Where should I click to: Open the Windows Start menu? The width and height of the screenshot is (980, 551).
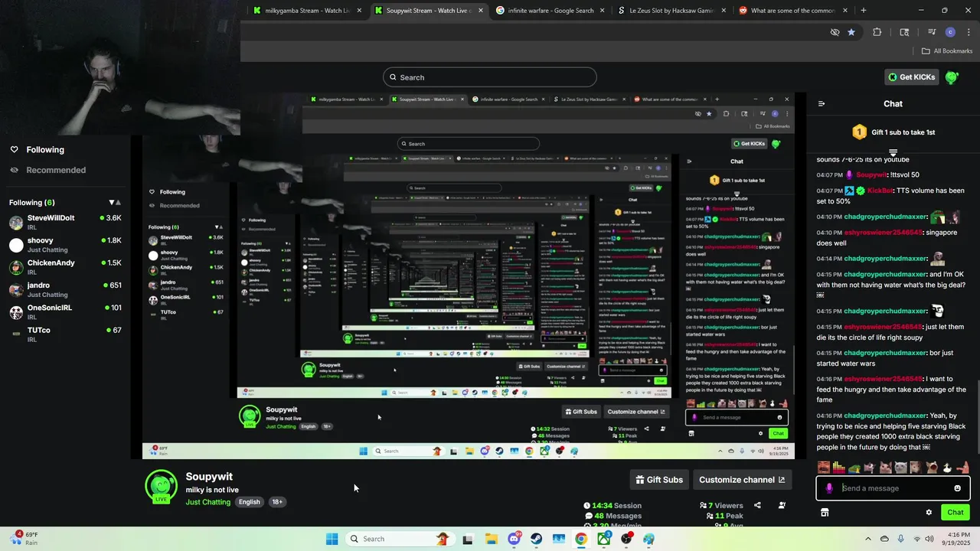(x=332, y=539)
